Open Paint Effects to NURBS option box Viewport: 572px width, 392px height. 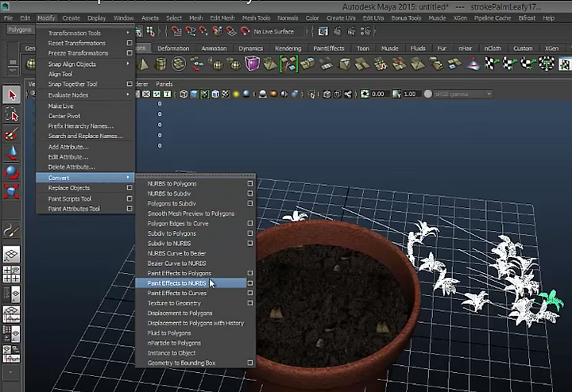click(x=250, y=283)
